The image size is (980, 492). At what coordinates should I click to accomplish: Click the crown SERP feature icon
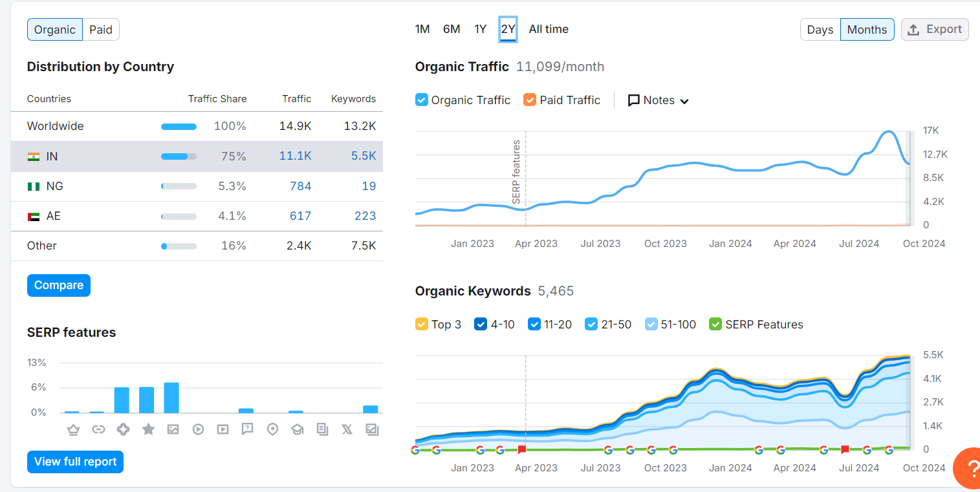(73, 429)
